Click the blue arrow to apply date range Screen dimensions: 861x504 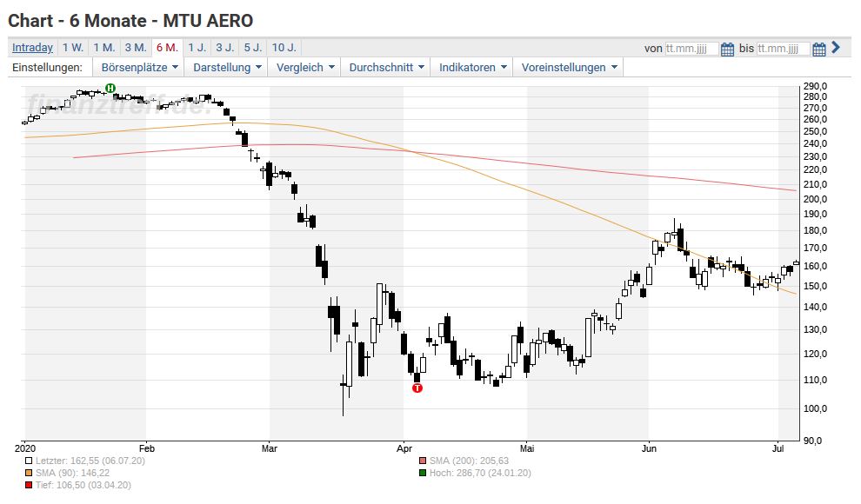[x=836, y=48]
